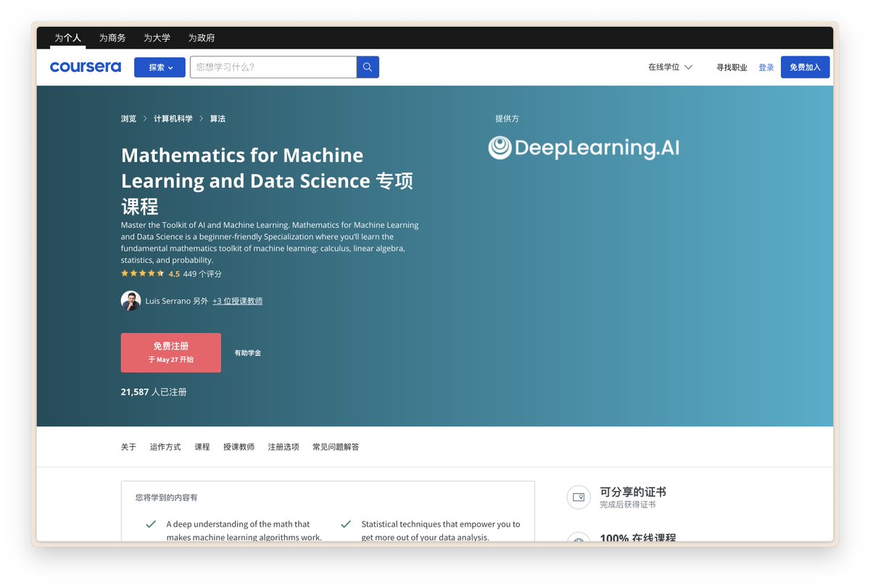Click the 算法 breadcrumb link
870x588 pixels.
point(217,119)
